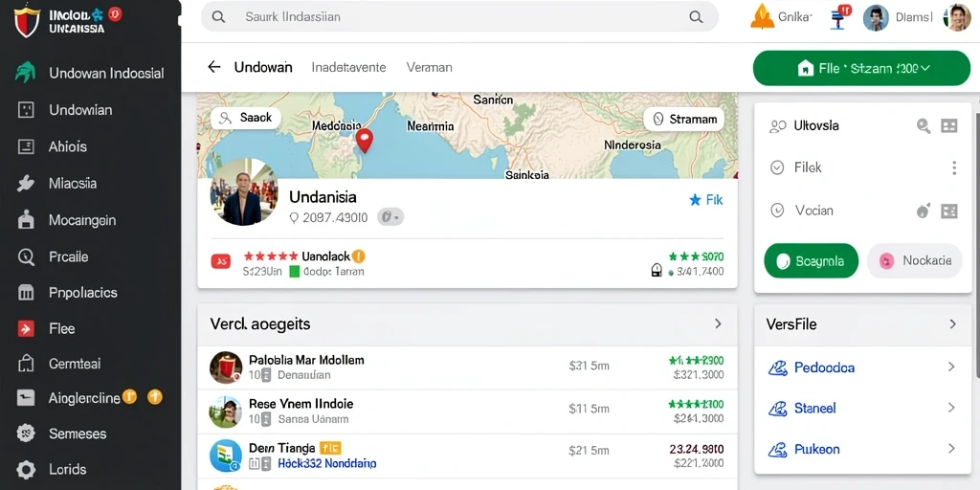980x490 pixels.
Task: Switch to the Veraman tab
Action: [430, 67]
